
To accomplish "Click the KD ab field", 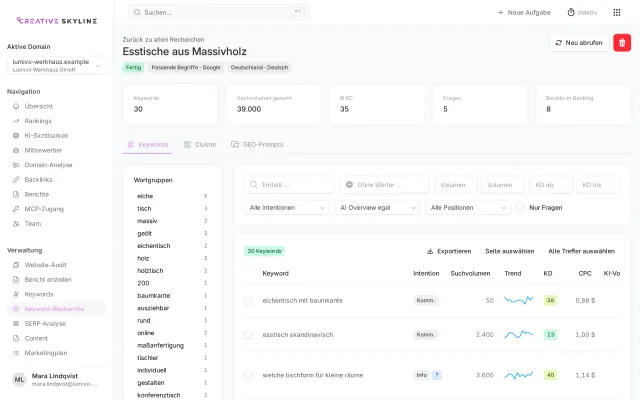I will 551,185.
